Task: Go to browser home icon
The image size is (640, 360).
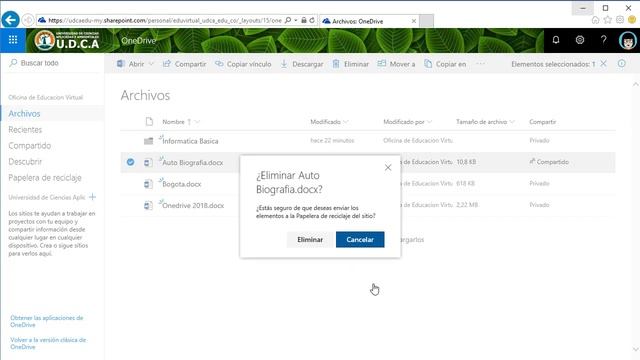Action: point(596,20)
